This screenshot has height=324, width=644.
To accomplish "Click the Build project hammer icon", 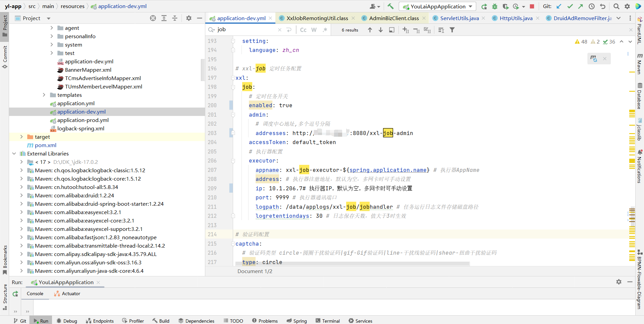I will coord(390,6).
